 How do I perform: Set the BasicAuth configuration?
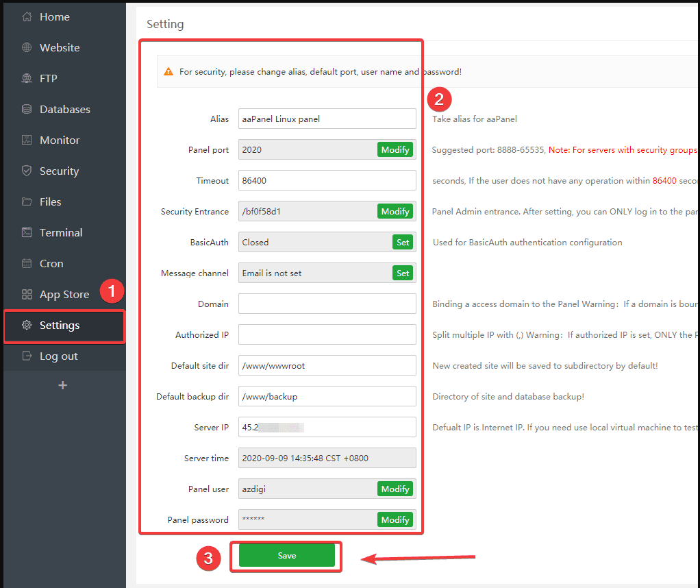pyautogui.click(x=403, y=242)
